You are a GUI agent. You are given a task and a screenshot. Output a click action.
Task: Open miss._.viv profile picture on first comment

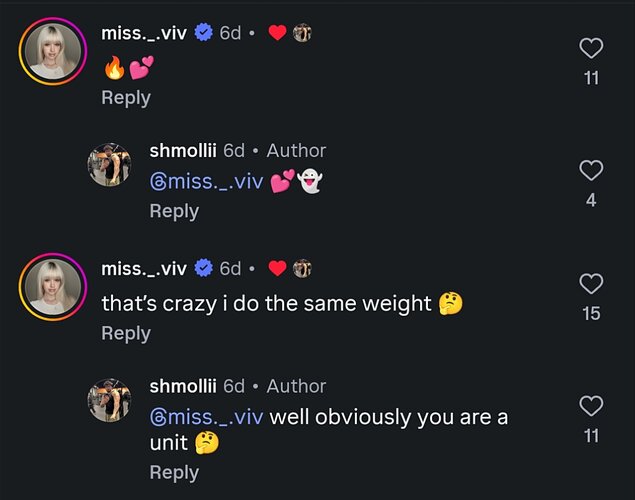[53, 51]
